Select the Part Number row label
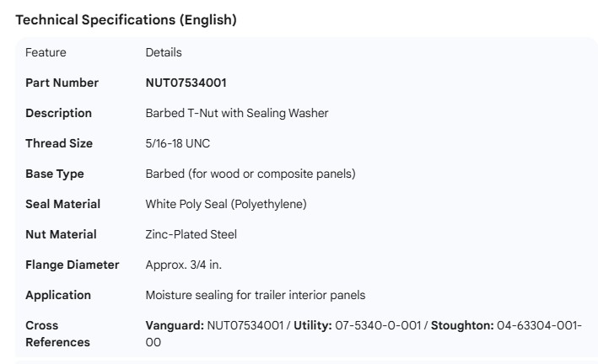This screenshot has width=598, height=364. pyautogui.click(x=62, y=83)
